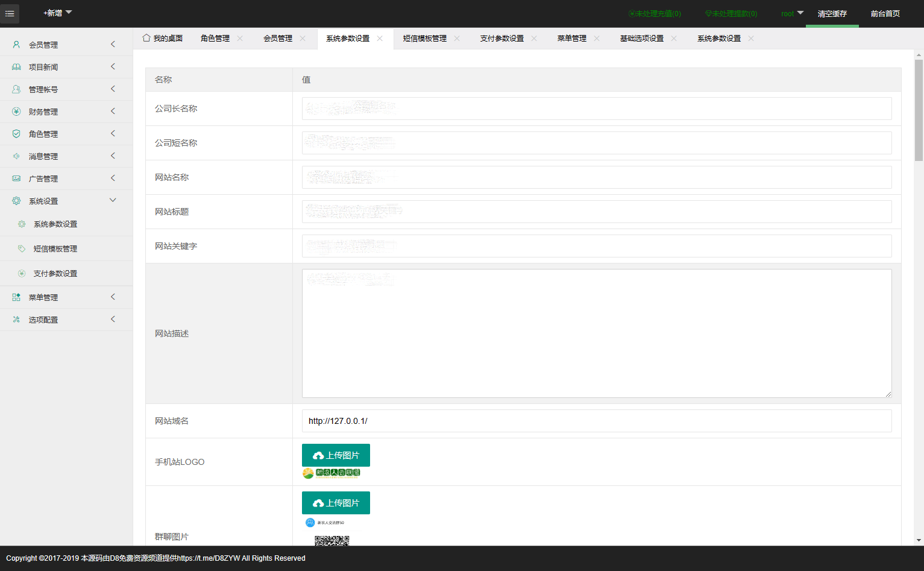The height and width of the screenshot is (571, 924).
Task: Click the 菜单管理 grid icon
Action: [x=16, y=297]
